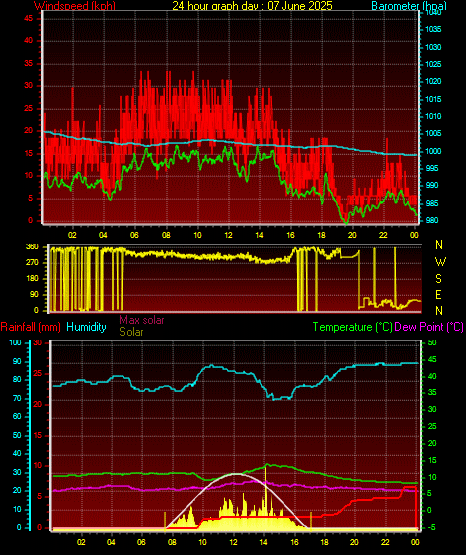Click the E compass direction label
The width and height of the screenshot is (466, 555).
438,294
